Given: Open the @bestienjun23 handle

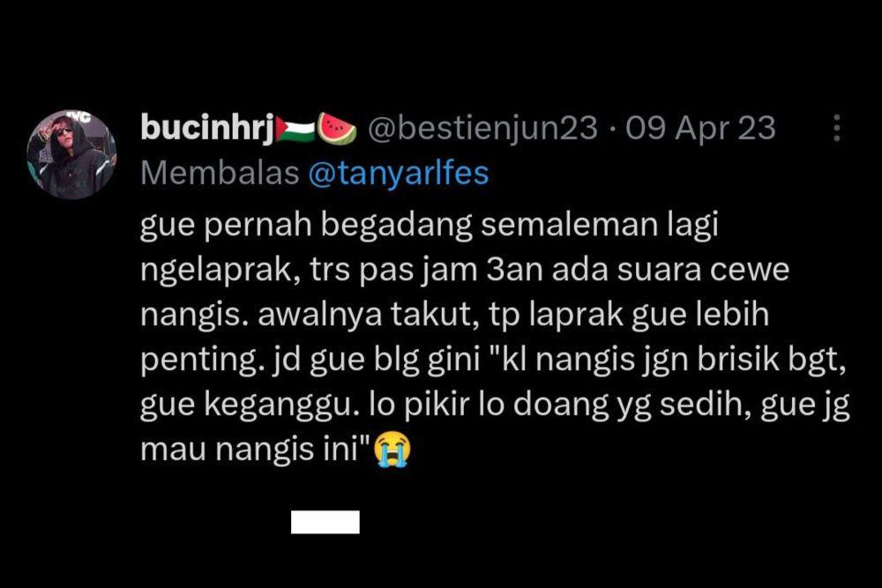Looking at the screenshot, I should pyautogui.click(x=482, y=128).
